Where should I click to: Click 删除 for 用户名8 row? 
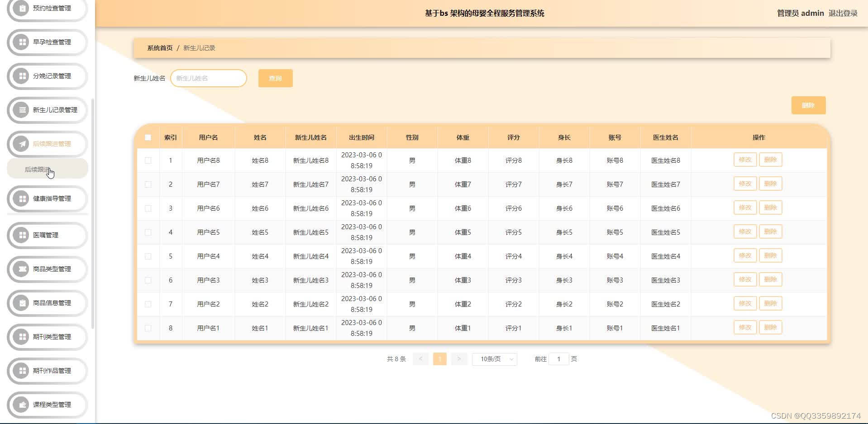tap(770, 160)
